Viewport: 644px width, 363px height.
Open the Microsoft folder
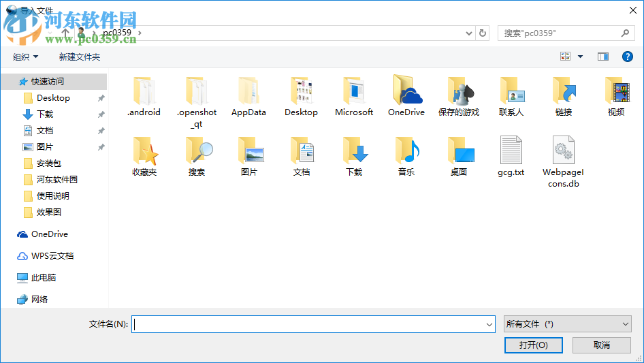pos(353,97)
